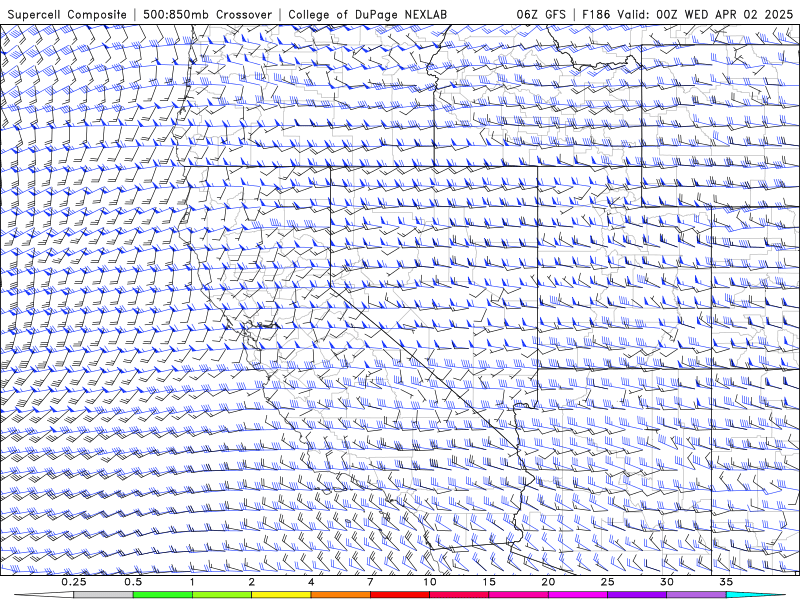Image resolution: width=800 pixels, height=600 pixels.
Task: Select the green 0.5–1 color bar segment
Action: click(162, 595)
